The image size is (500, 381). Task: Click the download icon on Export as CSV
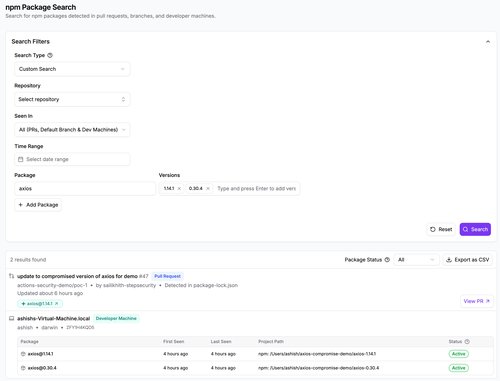coord(449,260)
